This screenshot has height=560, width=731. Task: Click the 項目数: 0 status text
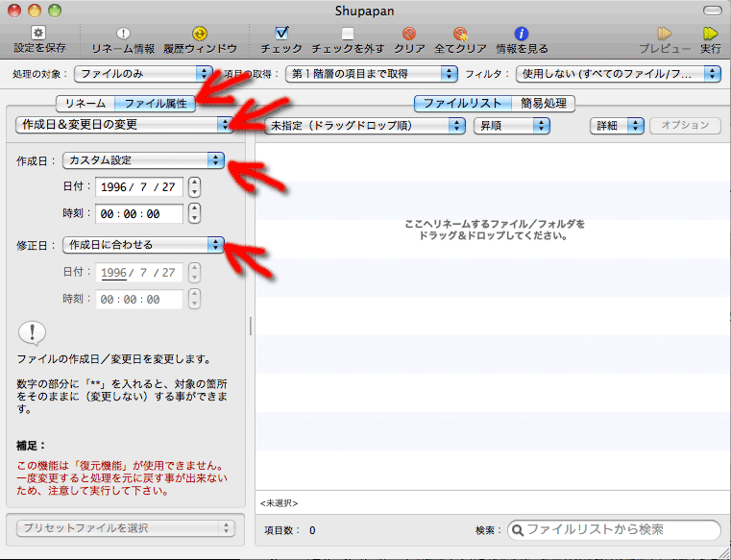pyautogui.click(x=289, y=530)
